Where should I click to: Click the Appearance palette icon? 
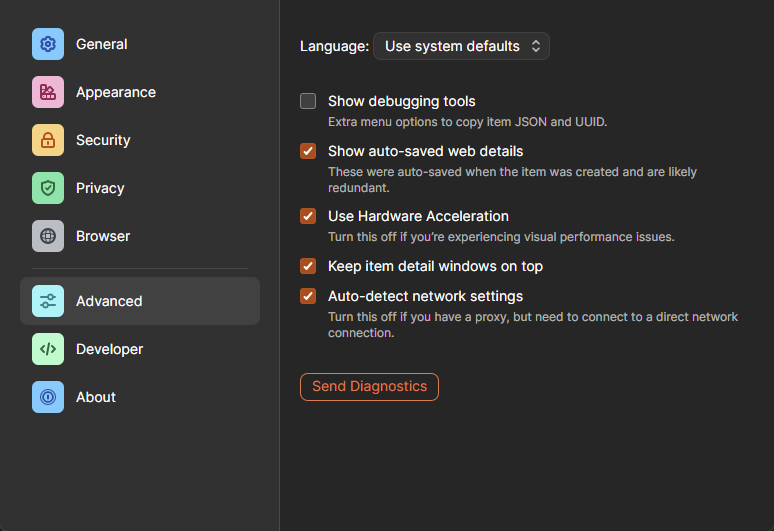tap(48, 92)
